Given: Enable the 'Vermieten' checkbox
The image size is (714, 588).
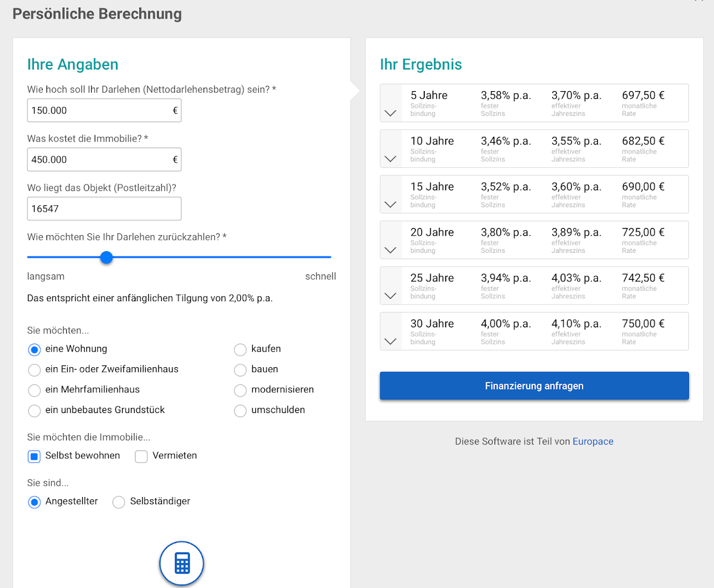Looking at the screenshot, I should point(141,456).
